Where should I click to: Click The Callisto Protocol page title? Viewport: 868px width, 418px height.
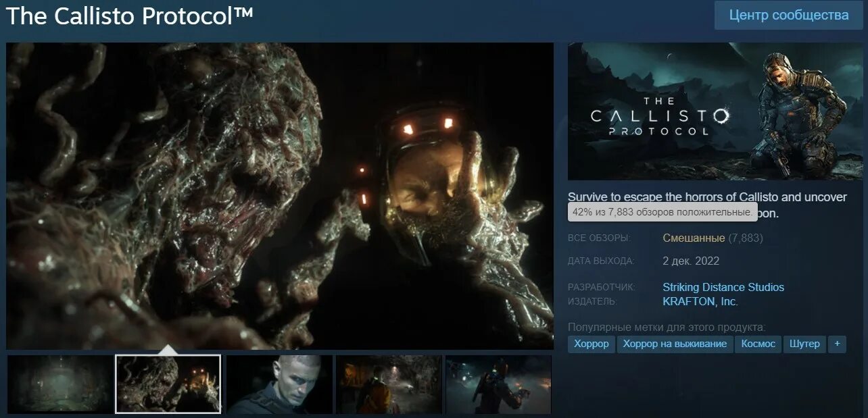pos(130,16)
